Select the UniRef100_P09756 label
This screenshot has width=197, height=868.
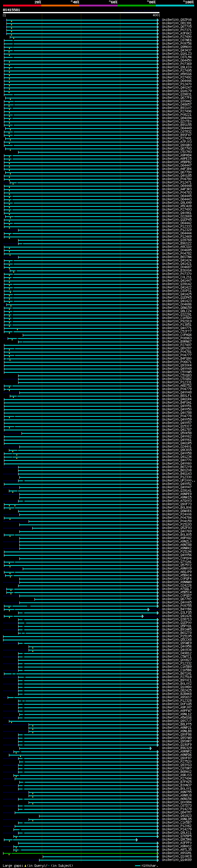click(x=177, y=43)
